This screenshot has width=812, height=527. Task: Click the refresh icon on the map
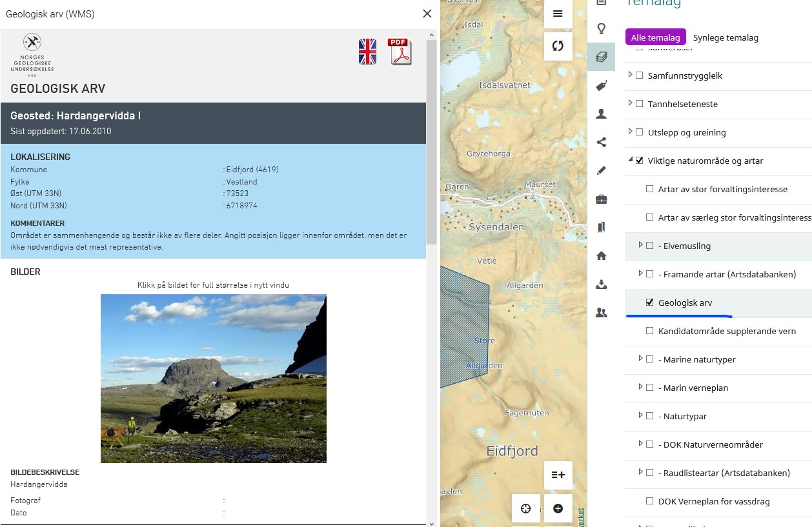tap(558, 46)
